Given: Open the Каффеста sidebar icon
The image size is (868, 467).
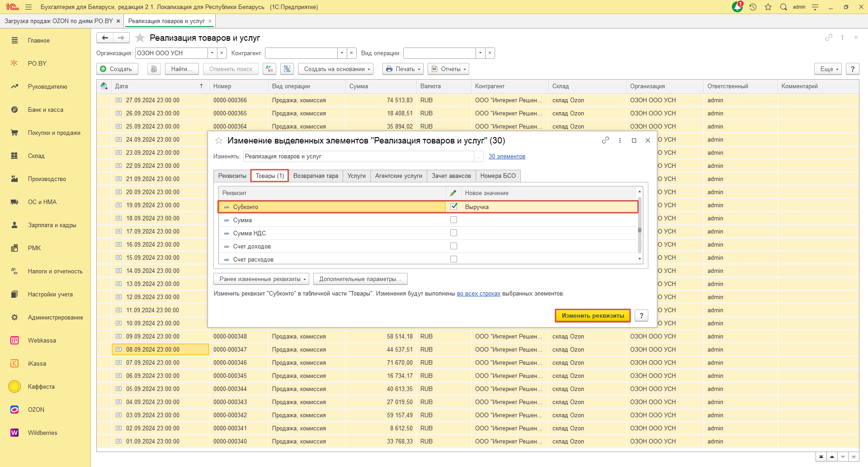Looking at the screenshot, I should [x=14, y=386].
